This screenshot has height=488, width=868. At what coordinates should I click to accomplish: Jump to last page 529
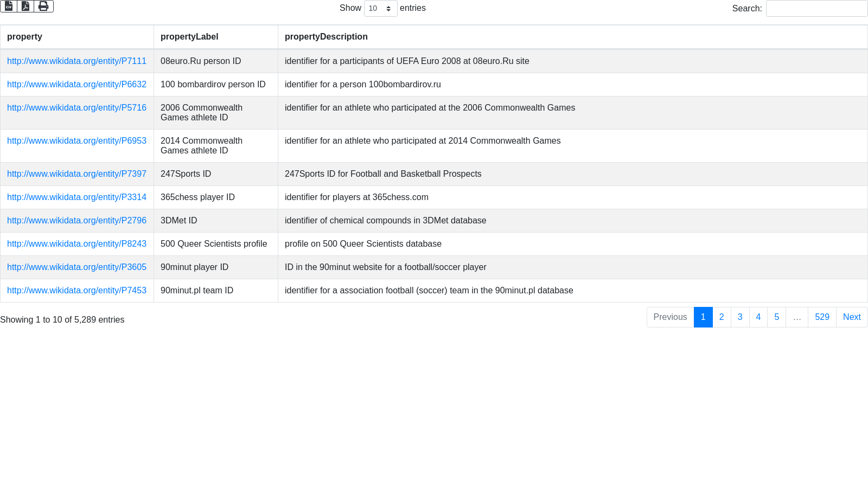(822, 317)
